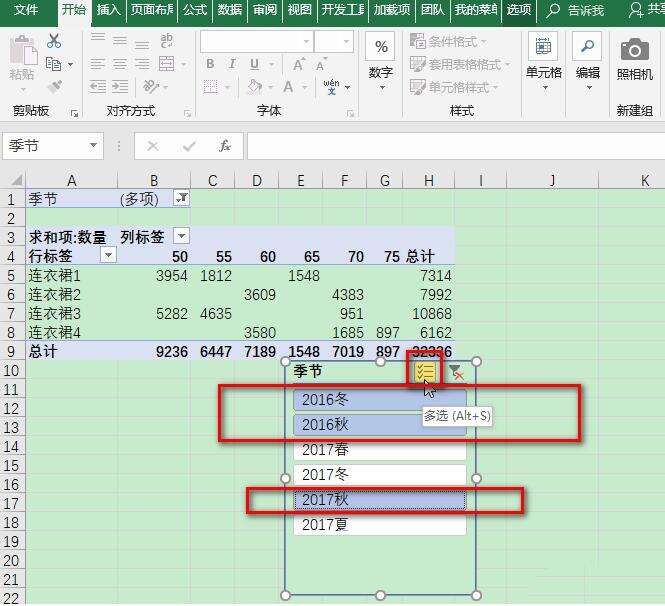Click the insert function fx icon
665x606 pixels.
pyautogui.click(x=224, y=146)
